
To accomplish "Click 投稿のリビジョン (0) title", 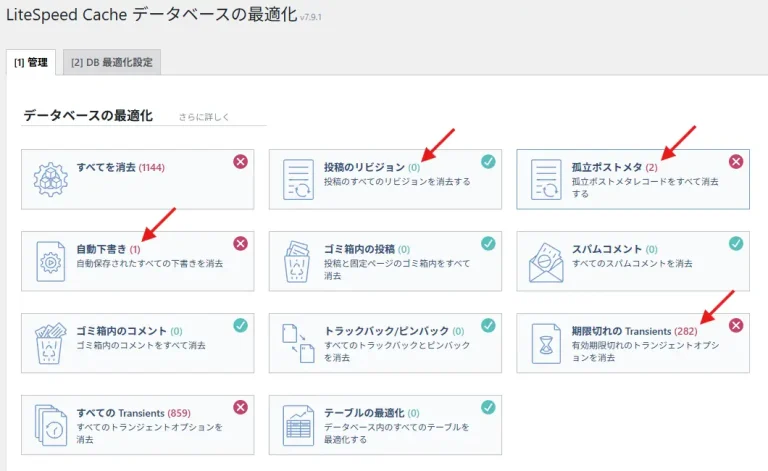I will tap(372, 167).
